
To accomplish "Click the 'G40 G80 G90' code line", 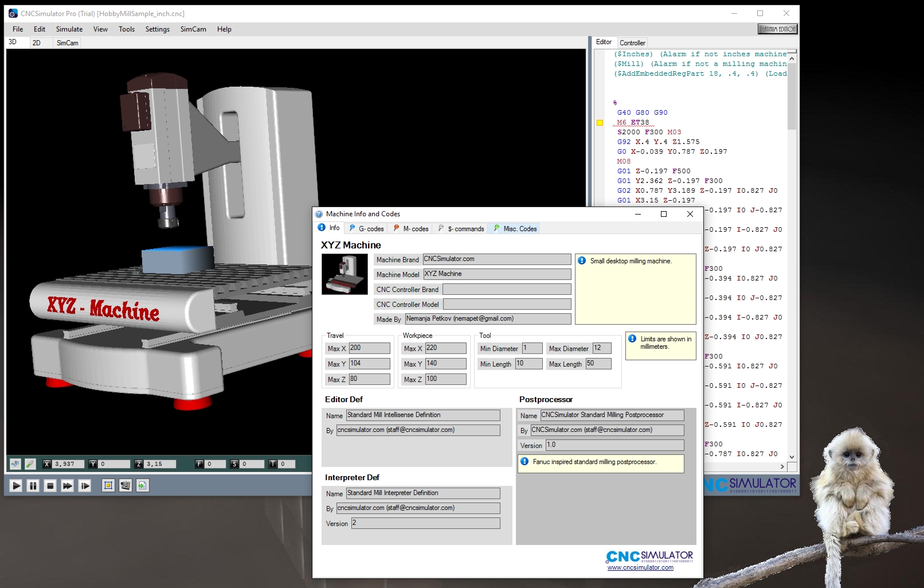I will 642,112.
